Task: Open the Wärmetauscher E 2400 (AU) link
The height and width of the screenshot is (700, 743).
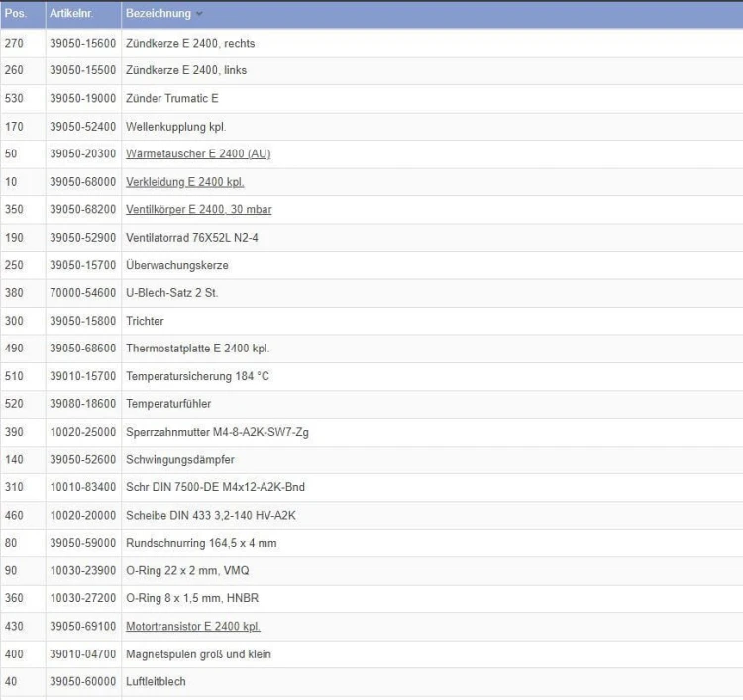Action: click(x=198, y=153)
